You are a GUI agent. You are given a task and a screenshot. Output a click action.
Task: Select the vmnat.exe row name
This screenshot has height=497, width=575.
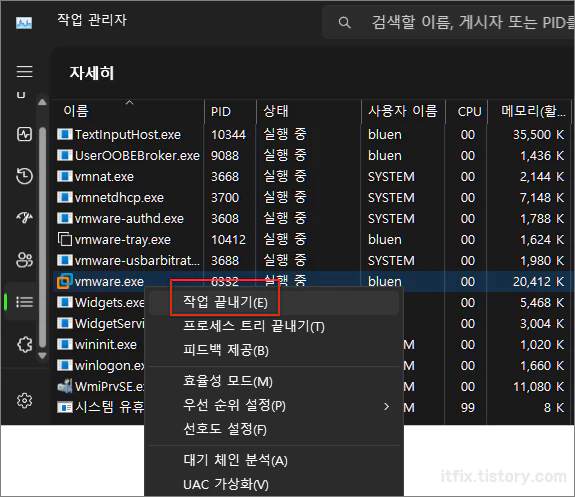pyautogui.click(x=104, y=177)
